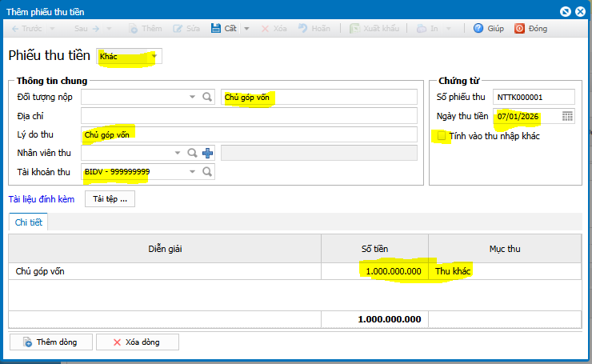Click the circular restore icon in the title bar
The height and width of the screenshot is (364, 592).
point(565,12)
